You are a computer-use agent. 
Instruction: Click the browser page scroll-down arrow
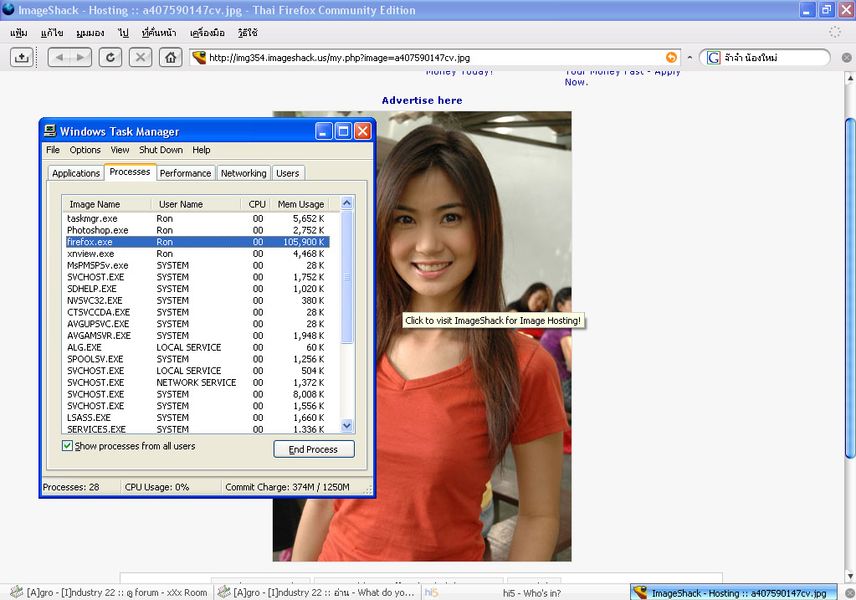point(850,576)
